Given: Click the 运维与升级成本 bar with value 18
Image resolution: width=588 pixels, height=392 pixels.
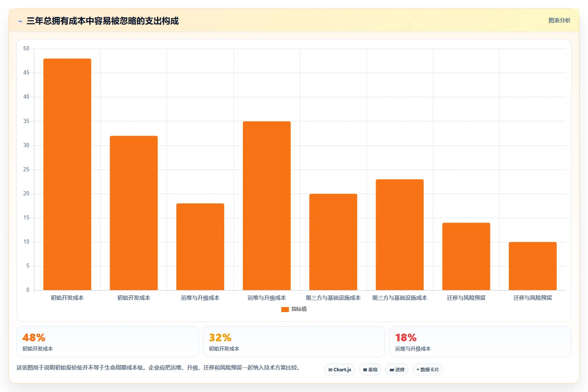Looking at the screenshot, I should 200,247.
